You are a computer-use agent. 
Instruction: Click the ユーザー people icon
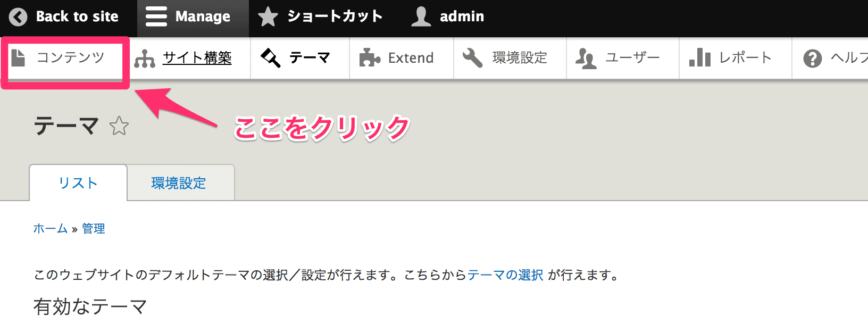(x=586, y=58)
